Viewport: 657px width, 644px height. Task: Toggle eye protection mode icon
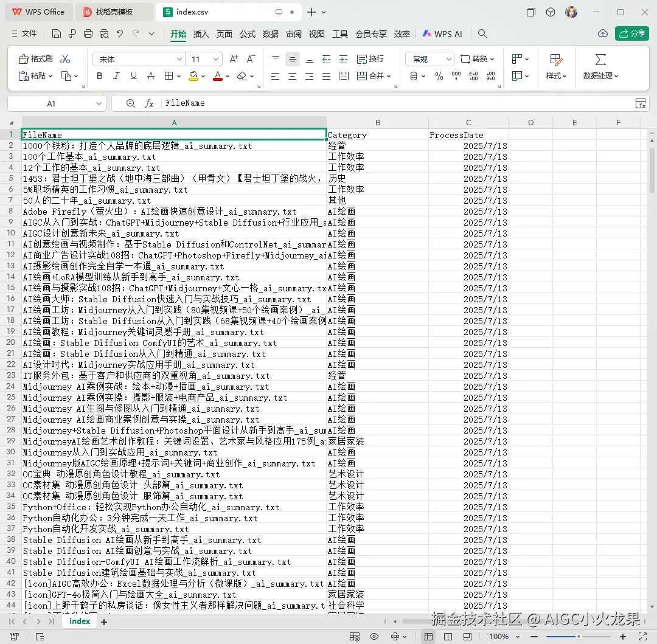(x=374, y=637)
